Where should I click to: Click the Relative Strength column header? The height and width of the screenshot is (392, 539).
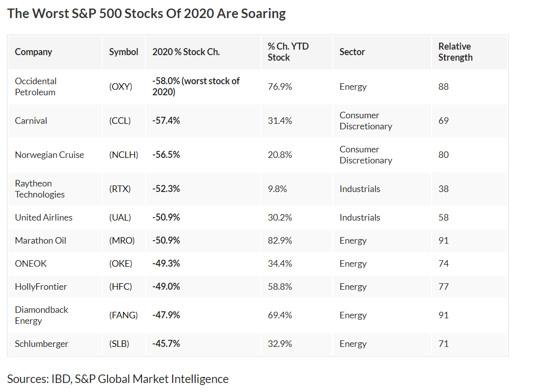point(455,52)
